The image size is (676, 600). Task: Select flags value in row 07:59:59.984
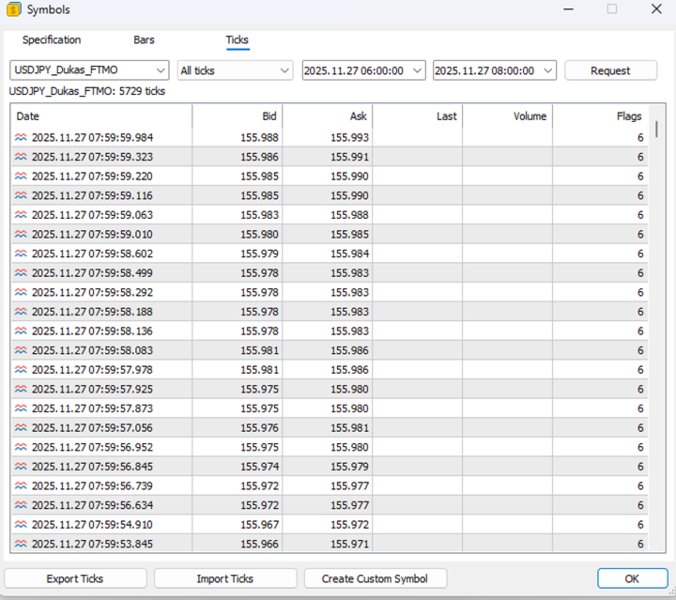pyautogui.click(x=640, y=138)
